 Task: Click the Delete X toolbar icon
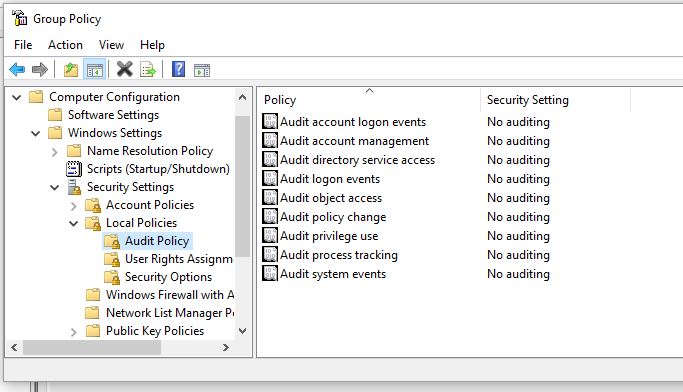[125, 69]
